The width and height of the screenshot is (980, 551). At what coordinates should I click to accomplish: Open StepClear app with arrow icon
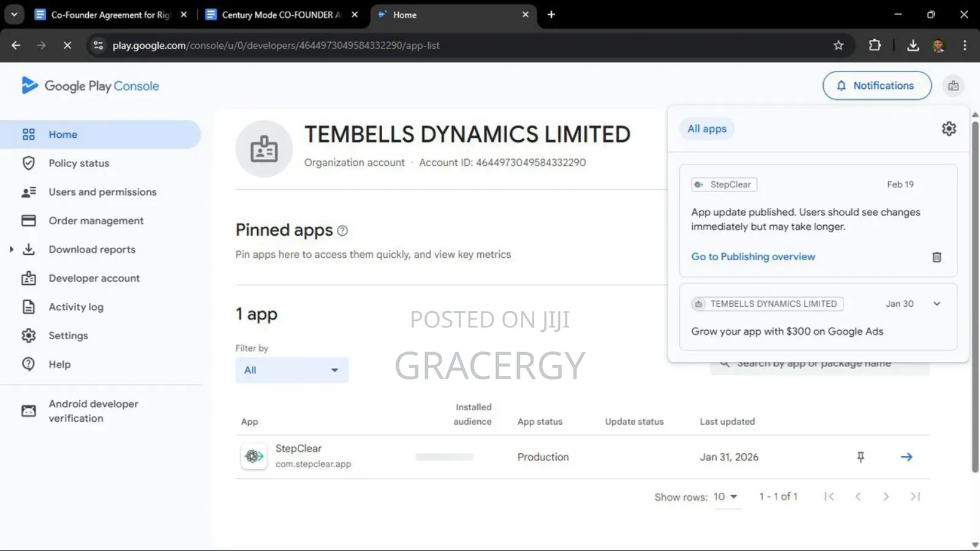click(907, 457)
